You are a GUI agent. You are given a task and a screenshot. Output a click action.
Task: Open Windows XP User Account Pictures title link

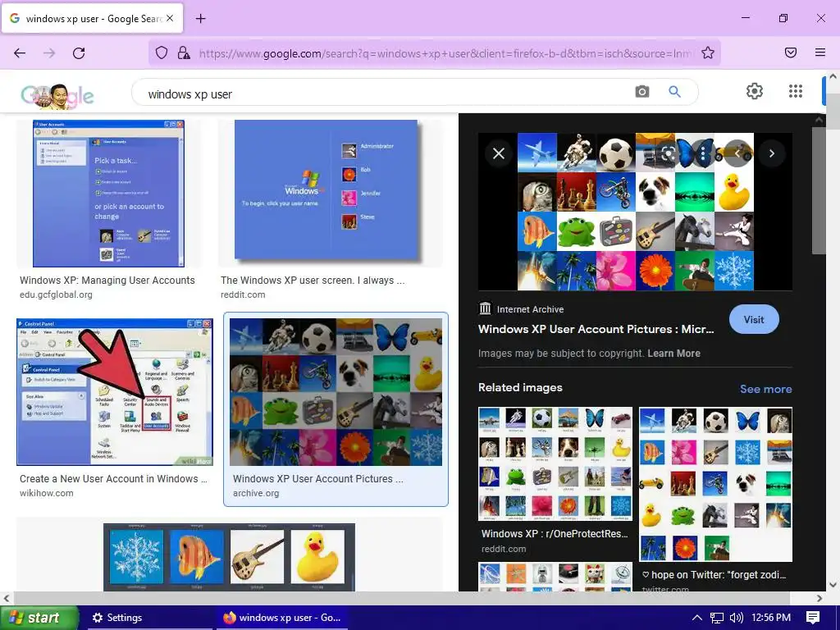(x=596, y=329)
